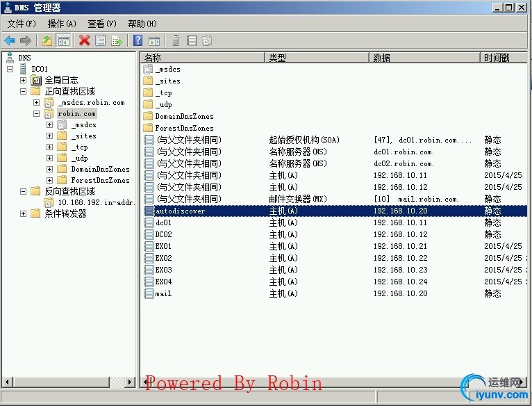Sort by the 数据 column header

424,58
